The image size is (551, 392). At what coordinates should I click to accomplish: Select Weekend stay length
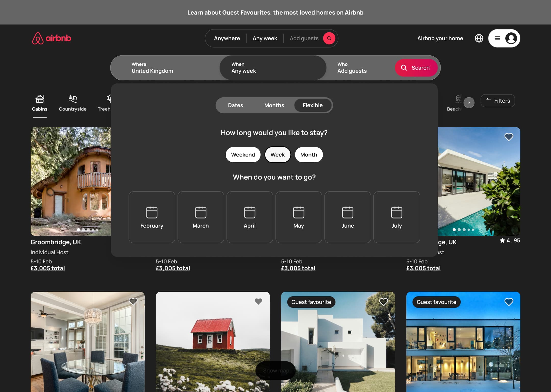[243, 155]
